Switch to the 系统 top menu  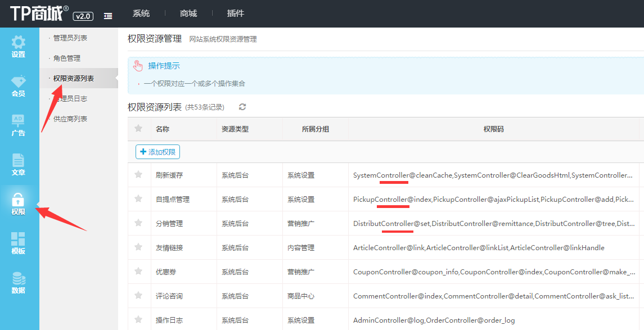[x=141, y=13]
